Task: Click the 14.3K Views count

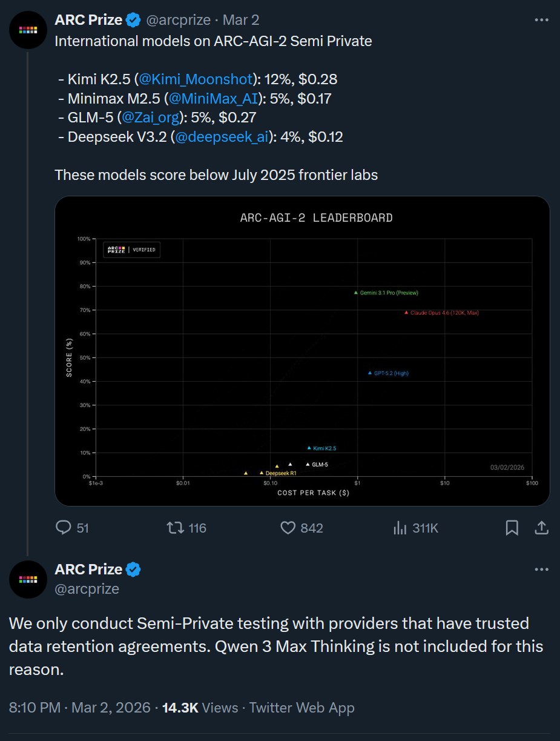Action: pos(200,707)
